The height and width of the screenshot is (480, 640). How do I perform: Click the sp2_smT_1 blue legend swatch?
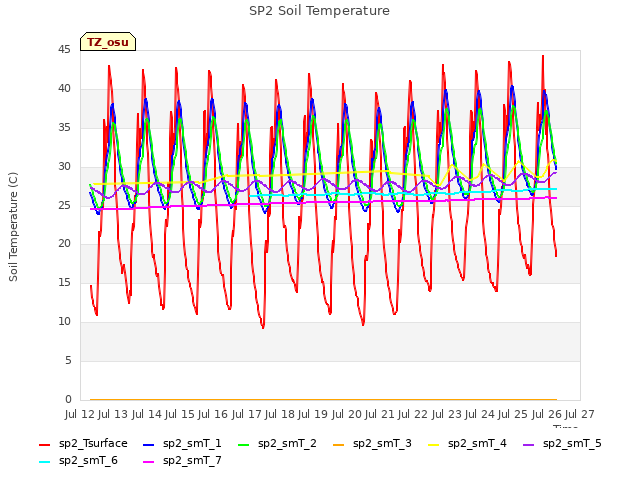(x=149, y=444)
